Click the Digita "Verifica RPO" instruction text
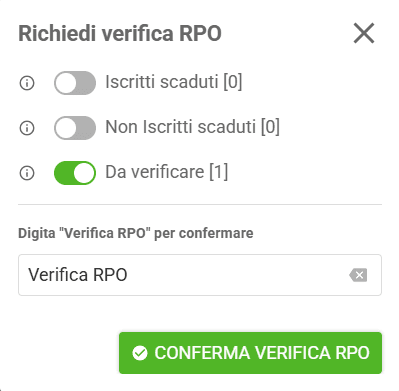 pos(136,233)
